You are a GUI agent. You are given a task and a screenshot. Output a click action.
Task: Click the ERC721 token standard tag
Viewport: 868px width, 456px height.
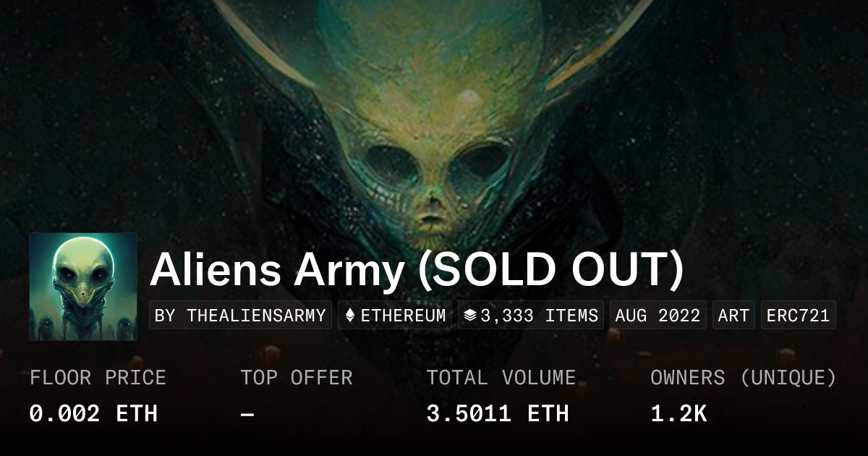pos(798,316)
